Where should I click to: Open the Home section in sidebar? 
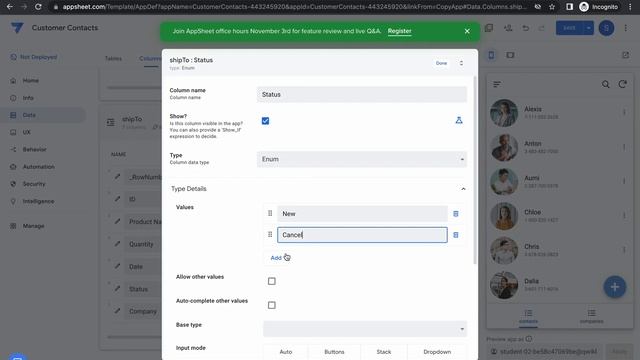pyautogui.click(x=31, y=80)
